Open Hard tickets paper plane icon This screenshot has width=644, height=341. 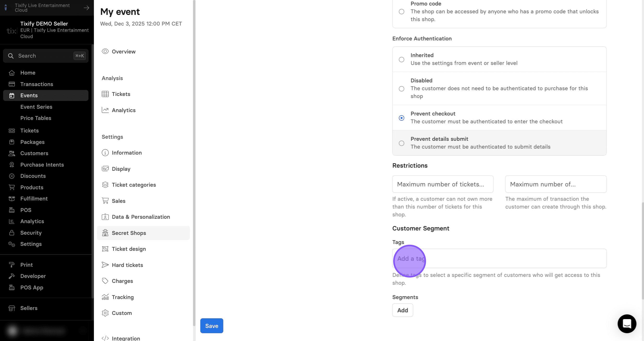(105, 265)
